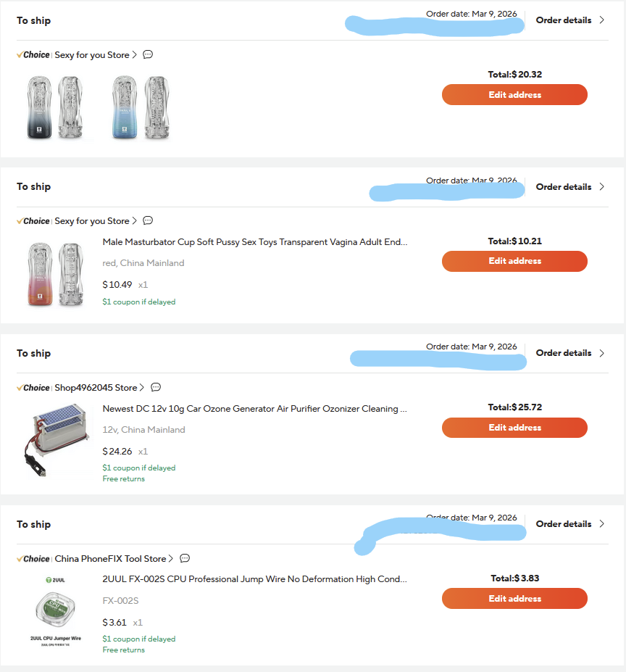This screenshot has height=672, width=626.
Task: Edit address for the $10.21 order
Action: pyautogui.click(x=514, y=261)
